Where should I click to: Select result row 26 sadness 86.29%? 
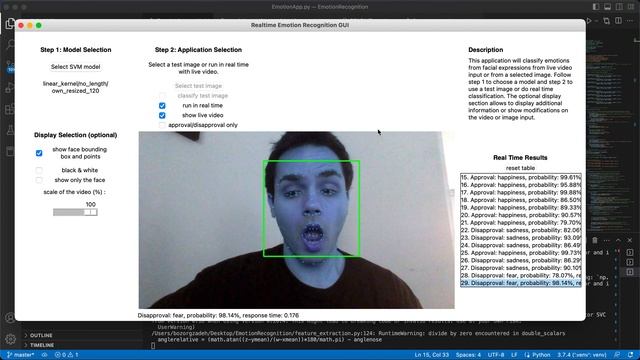(x=520, y=260)
